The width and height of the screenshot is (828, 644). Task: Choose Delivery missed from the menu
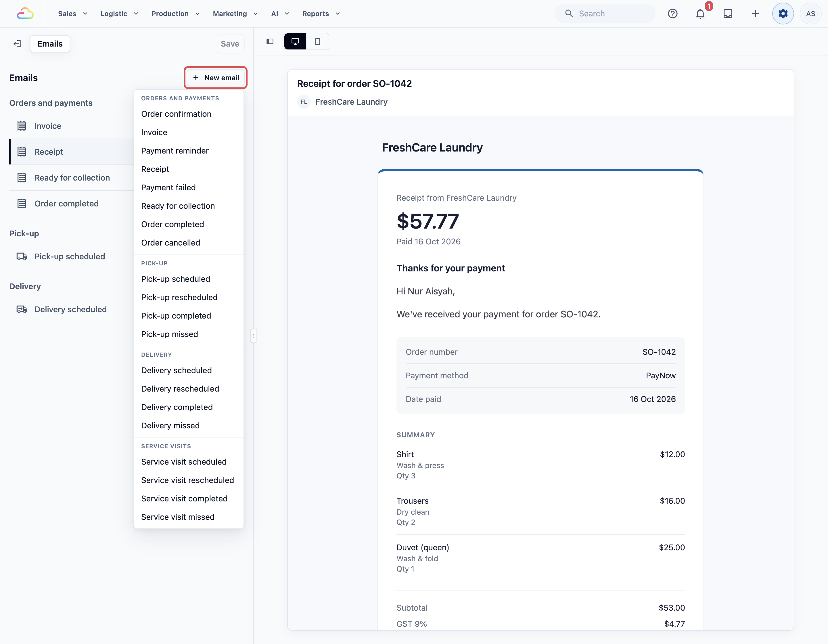pos(189,425)
